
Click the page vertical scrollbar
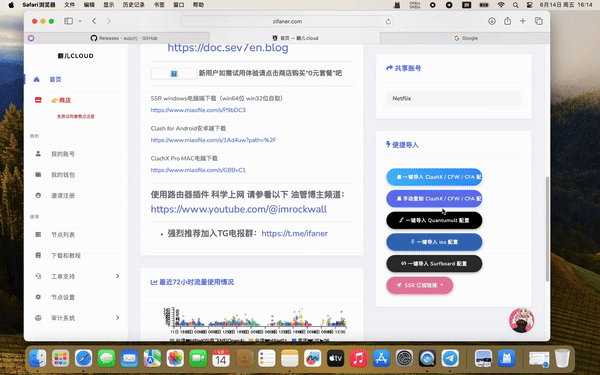point(547,229)
